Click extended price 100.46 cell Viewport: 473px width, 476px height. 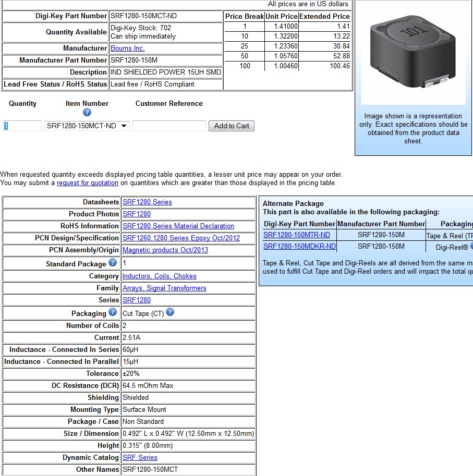coord(324,66)
